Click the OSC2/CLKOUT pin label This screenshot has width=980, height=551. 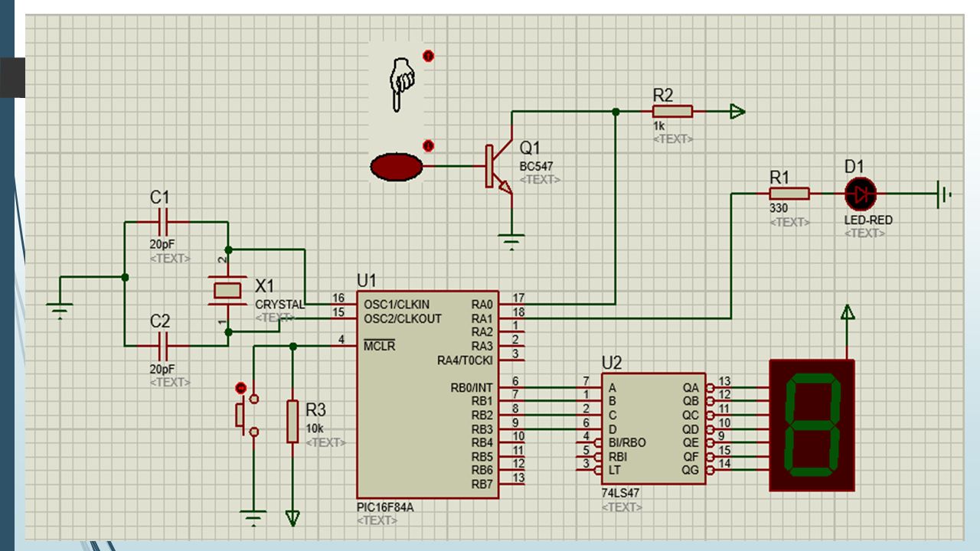click(x=403, y=318)
